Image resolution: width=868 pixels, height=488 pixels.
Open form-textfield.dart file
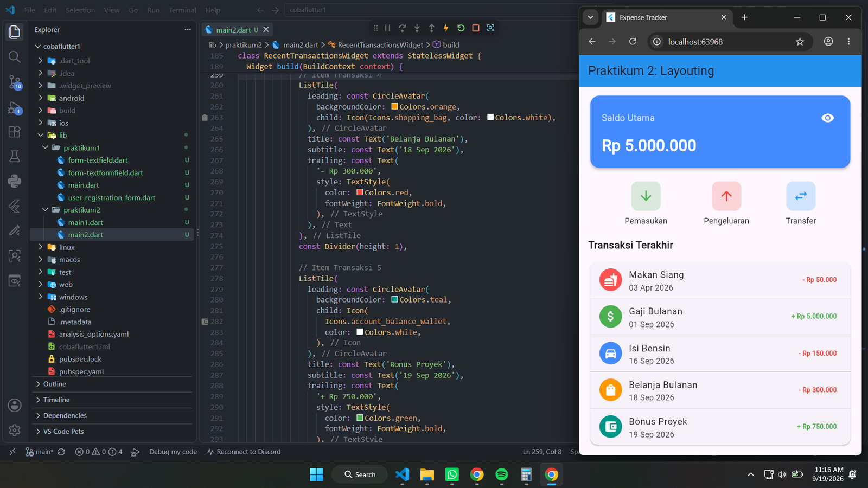[98, 160]
